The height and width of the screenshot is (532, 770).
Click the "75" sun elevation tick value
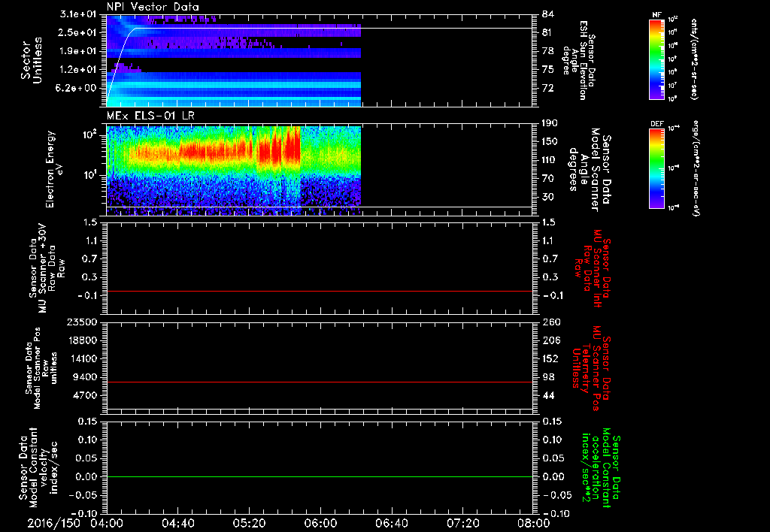[x=547, y=70]
